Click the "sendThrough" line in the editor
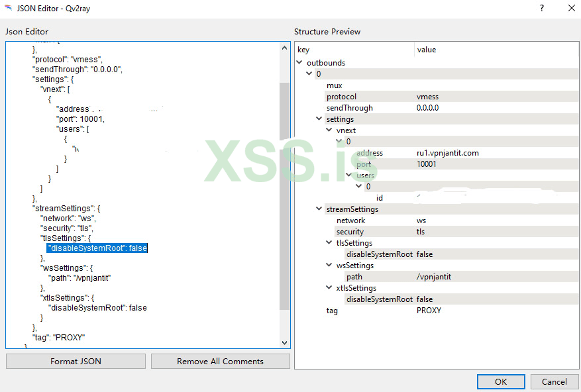 pyautogui.click(x=77, y=70)
